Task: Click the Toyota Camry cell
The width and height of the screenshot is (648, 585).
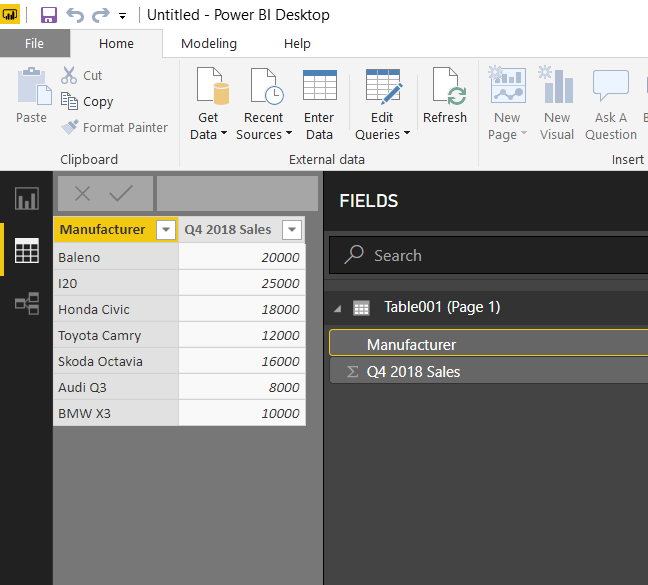Action: coord(116,335)
